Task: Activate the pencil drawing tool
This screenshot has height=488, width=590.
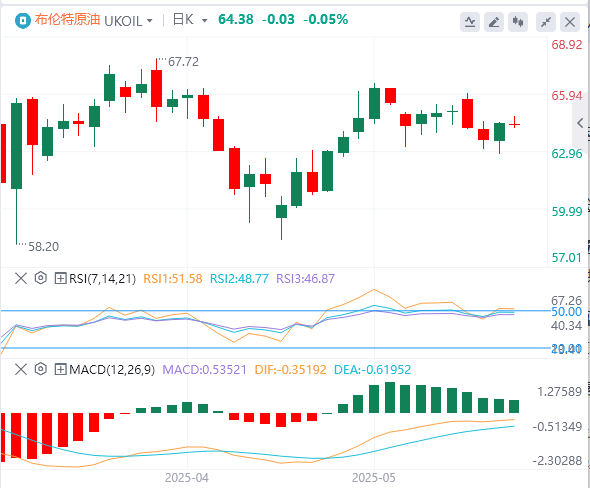Action: tap(494, 22)
